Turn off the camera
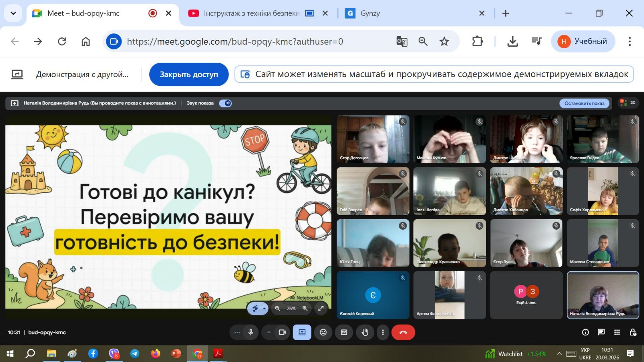The height and width of the screenshot is (362, 644). pyautogui.click(x=282, y=332)
